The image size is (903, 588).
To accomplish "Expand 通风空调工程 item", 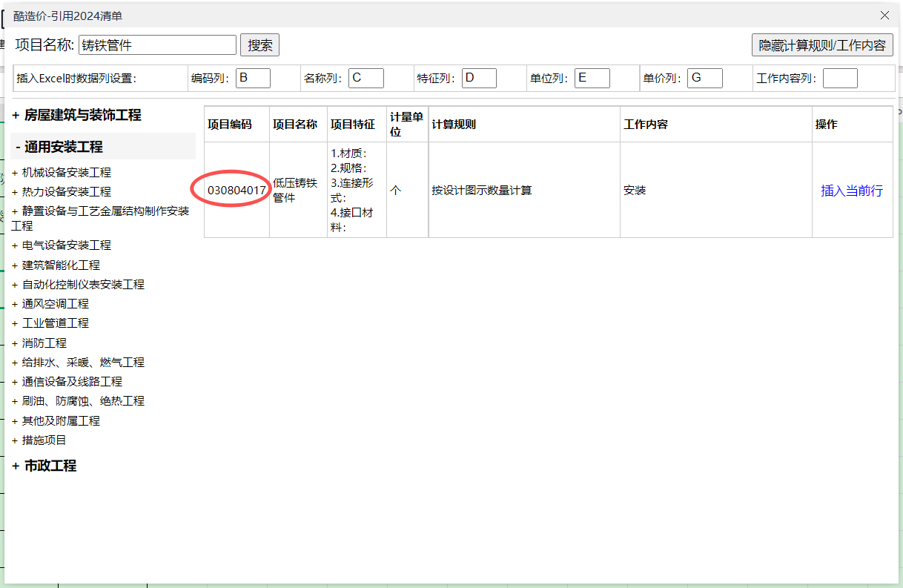I will pos(50,303).
